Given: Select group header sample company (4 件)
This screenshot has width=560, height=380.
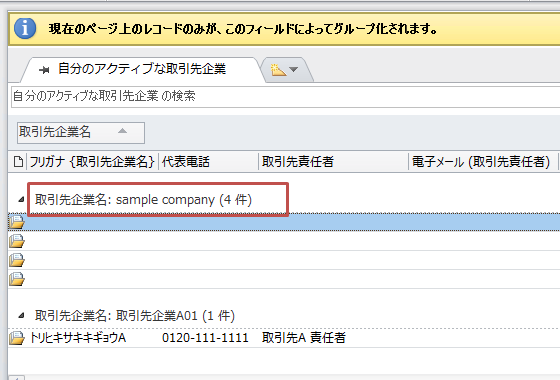Looking at the screenshot, I should coord(143,200).
